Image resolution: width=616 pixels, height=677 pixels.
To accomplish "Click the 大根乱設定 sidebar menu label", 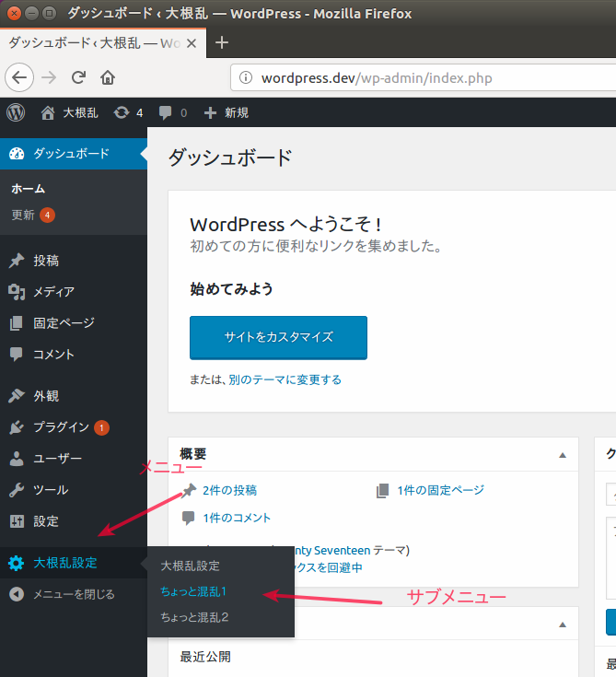I will [65, 563].
